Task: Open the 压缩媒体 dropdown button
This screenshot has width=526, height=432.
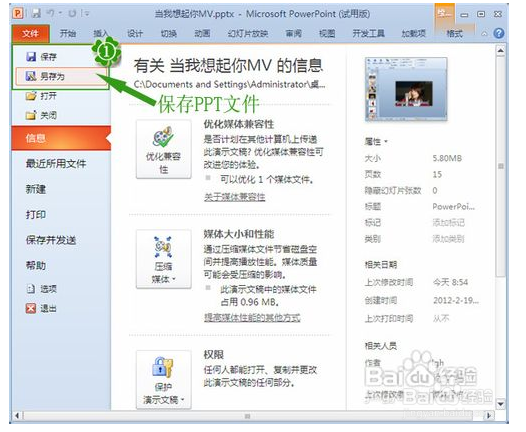Action: (x=164, y=259)
